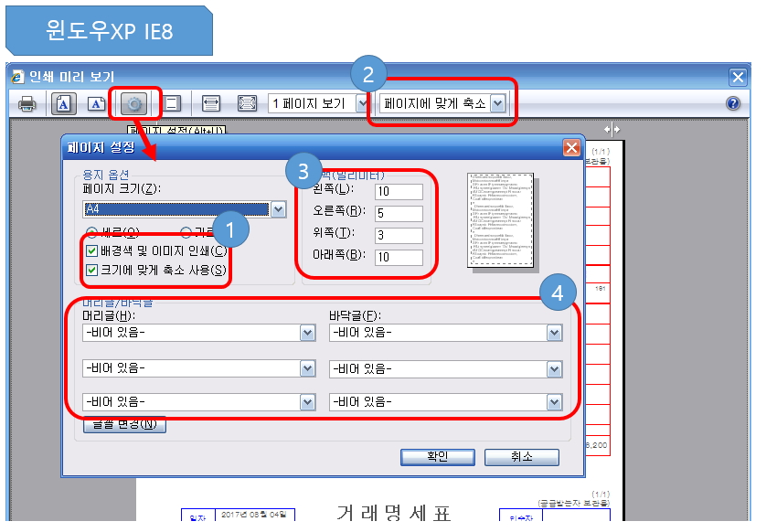Click the 오른쪽 margin input field

[399, 214]
